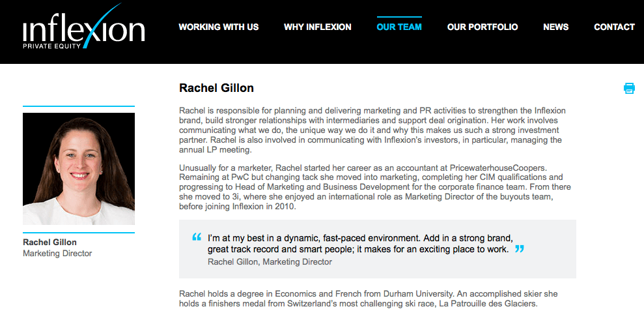Select the Our Team tab
This screenshot has width=644, height=326.
[399, 27]
